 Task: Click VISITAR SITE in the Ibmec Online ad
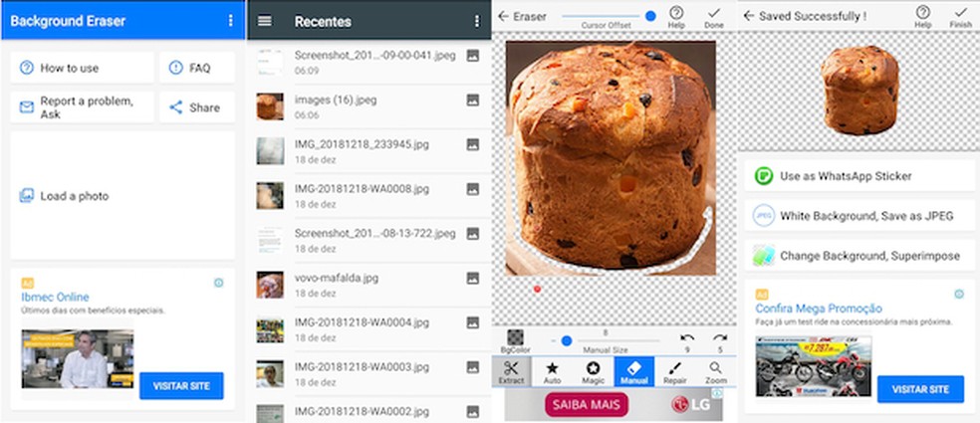(x=181, y=385)
